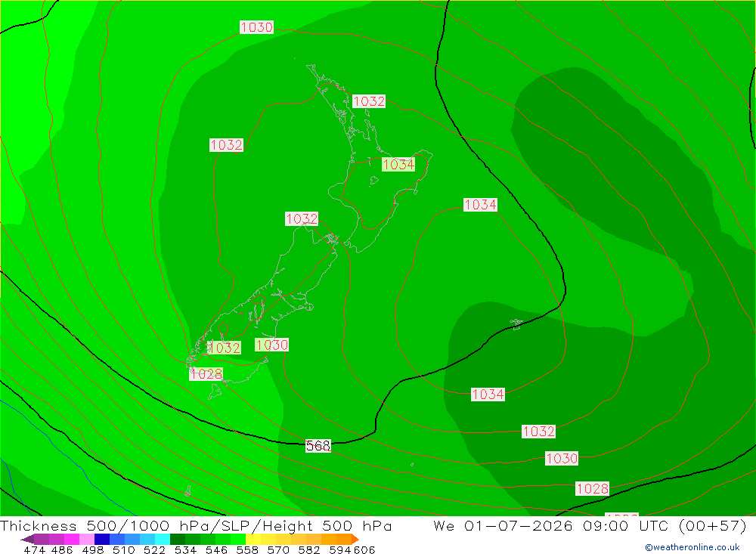The image size is (756, 554).
Task: Click the 570 legend scale value
Action: tap(278, 549)
